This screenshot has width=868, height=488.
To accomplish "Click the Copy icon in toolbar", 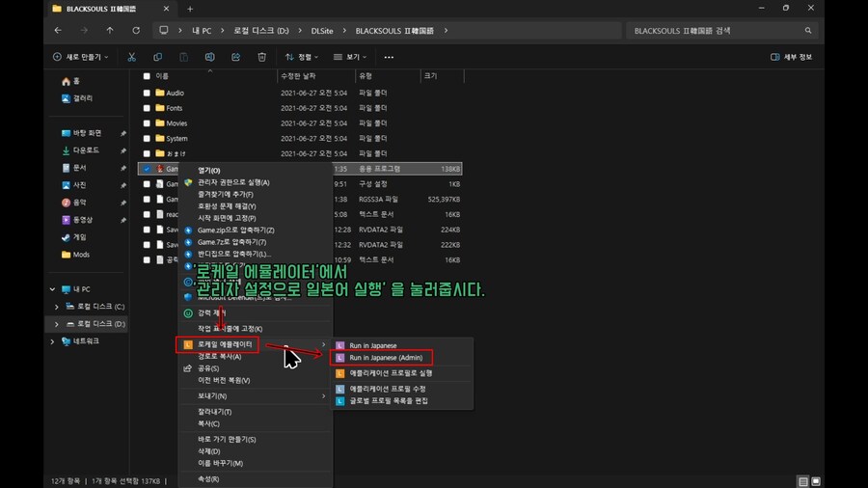I will point(158,57).
